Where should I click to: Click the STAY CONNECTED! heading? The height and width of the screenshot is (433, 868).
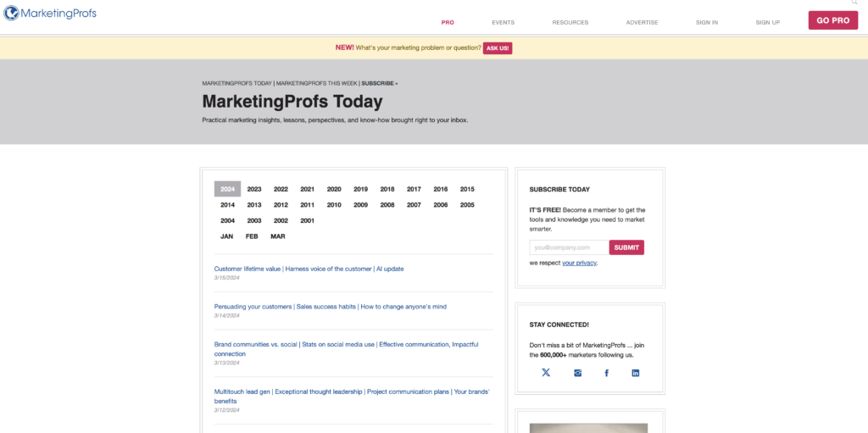(x=559, y=325)
